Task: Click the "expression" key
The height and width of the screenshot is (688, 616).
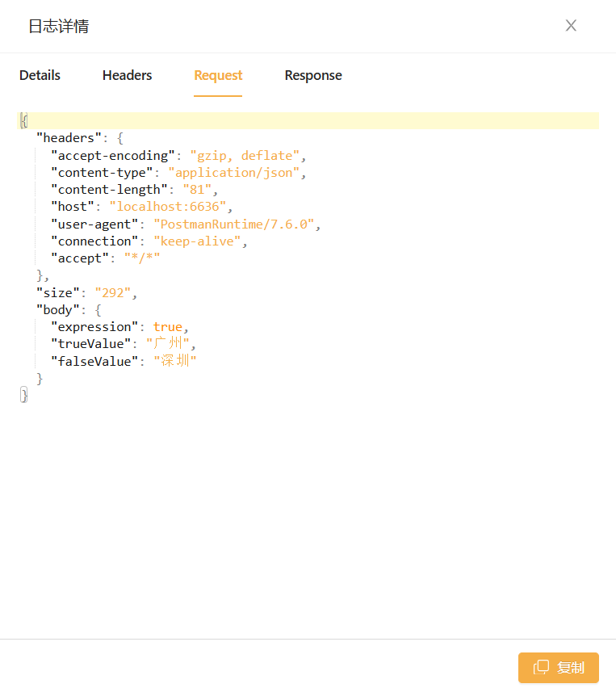Action: point(94,327)
